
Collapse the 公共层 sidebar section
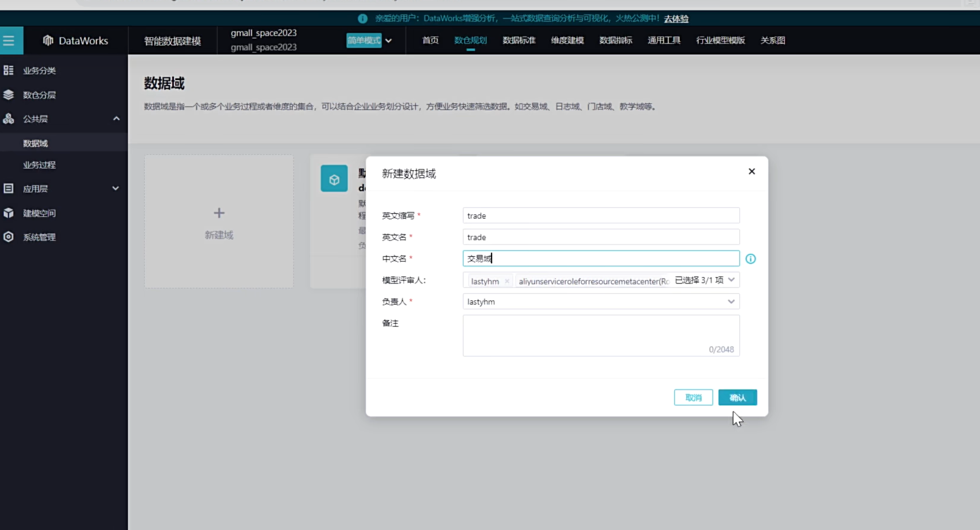(116, 119)
